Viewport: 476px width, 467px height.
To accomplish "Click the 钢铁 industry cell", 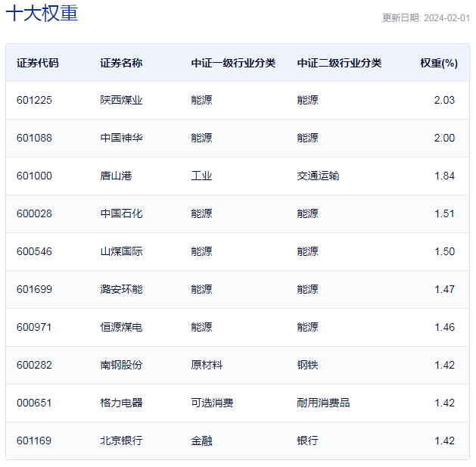I will (x=307, y=365).
